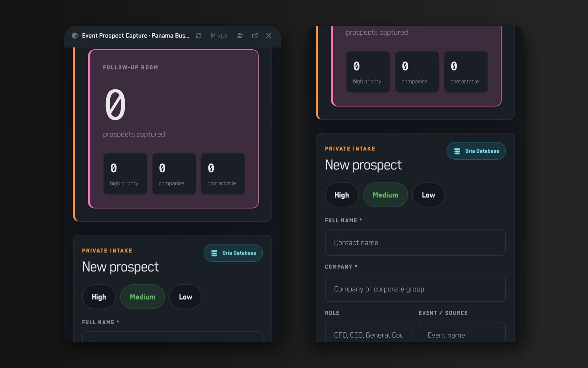This screenshot has height=368, width=588.
Task: Select High priority in right panel
Action: pyautogui.click(x=342, y=195)
